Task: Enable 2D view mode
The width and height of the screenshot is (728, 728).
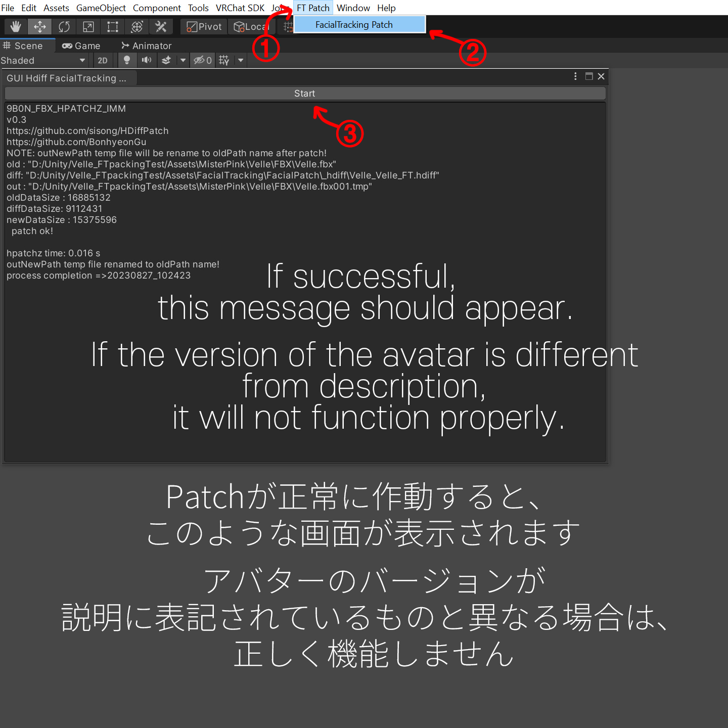Action: pyautogui.click(x=103, y=60)
